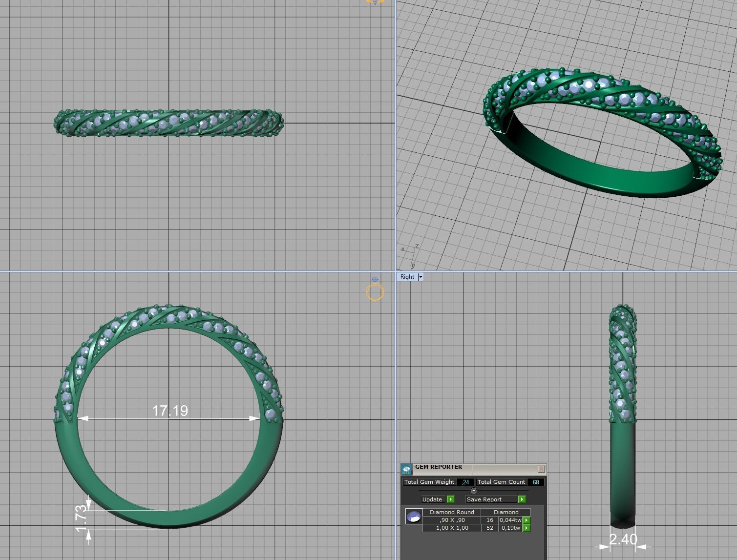The width and height of the screenshot is (737, 560).
Task: Click the Update label
Action: click(x=432, y=499)
